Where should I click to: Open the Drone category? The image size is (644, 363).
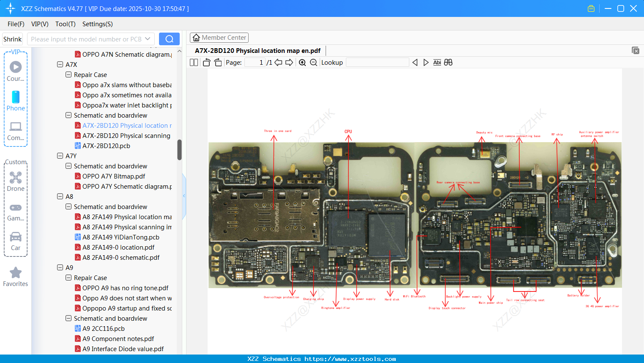coord(16,181)
